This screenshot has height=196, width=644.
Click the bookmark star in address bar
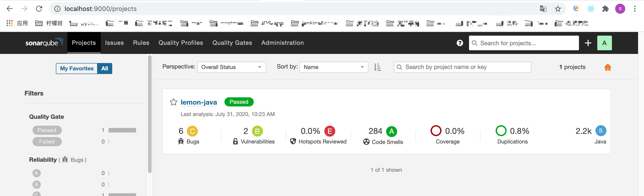[x=557, y=9]
